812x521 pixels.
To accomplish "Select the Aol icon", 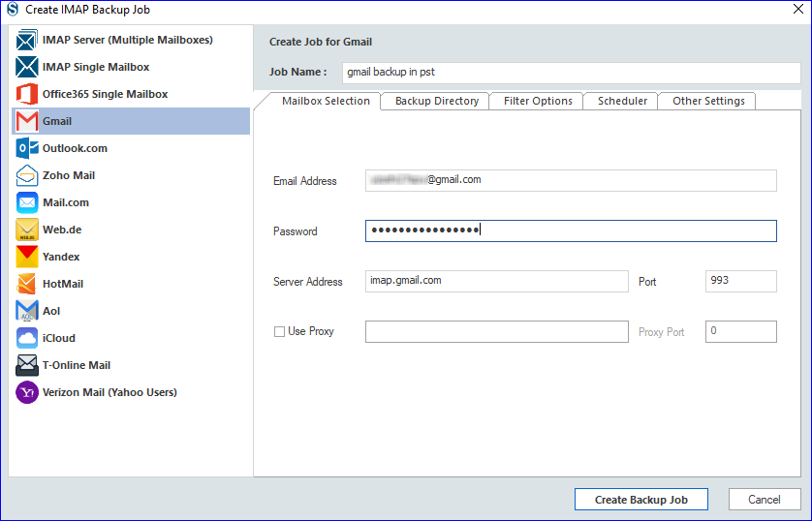I will pos(26,311).
